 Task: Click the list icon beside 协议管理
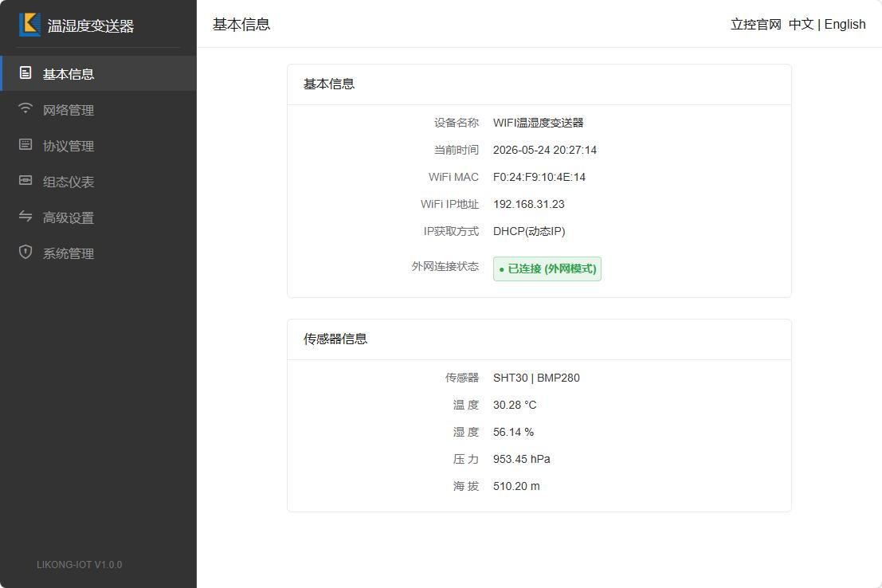pos(25,144)
